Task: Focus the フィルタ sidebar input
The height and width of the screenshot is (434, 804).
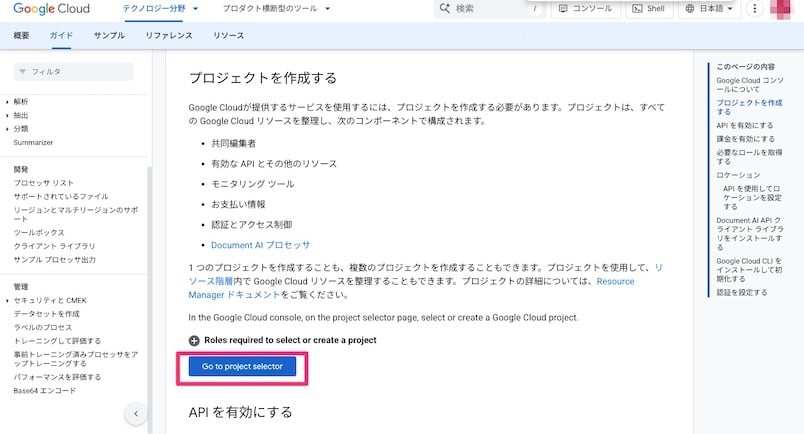Action: point(73,72)
